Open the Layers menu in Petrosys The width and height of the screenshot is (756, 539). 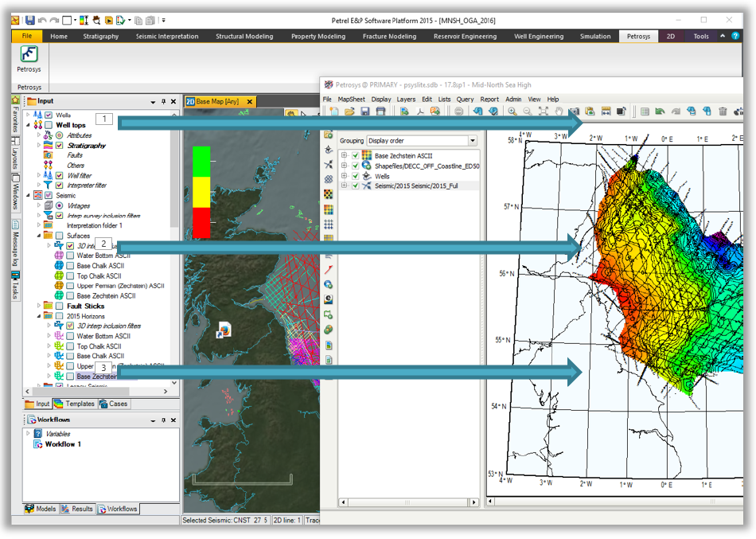(406, 99)
